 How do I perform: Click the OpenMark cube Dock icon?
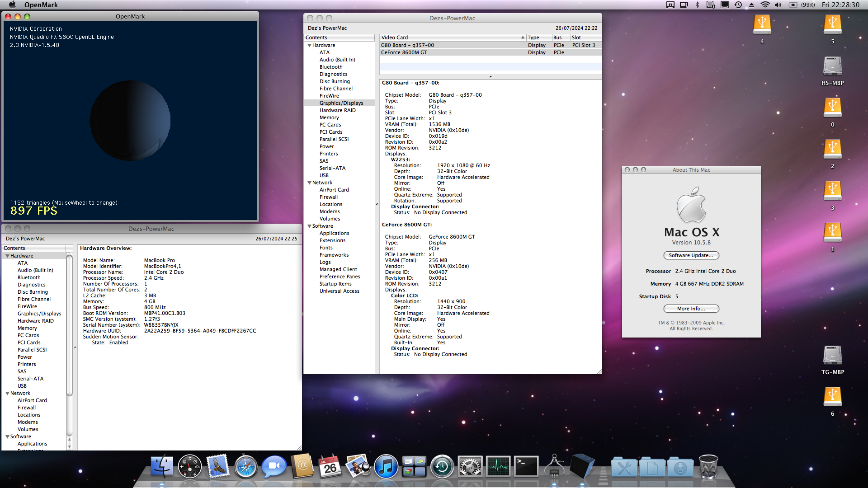(582, 466)
